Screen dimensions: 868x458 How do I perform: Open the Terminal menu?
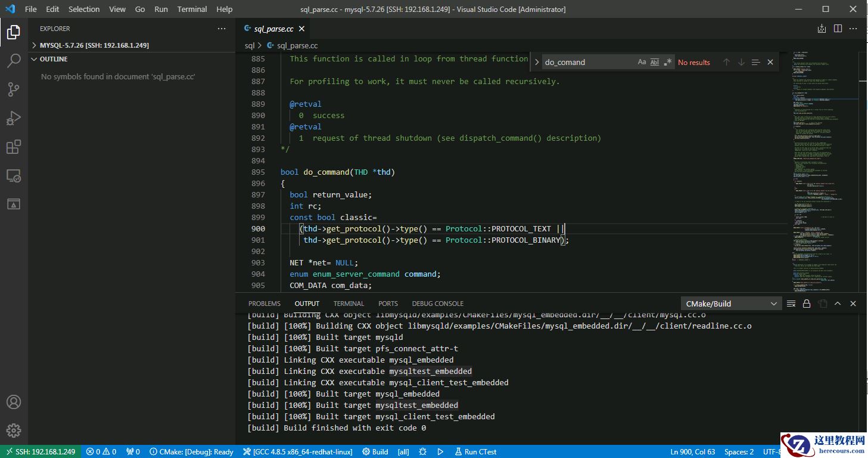coord(192,9)
